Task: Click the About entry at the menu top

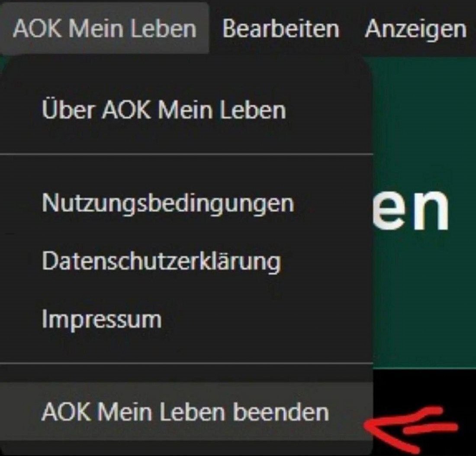Action: [164, 110]
